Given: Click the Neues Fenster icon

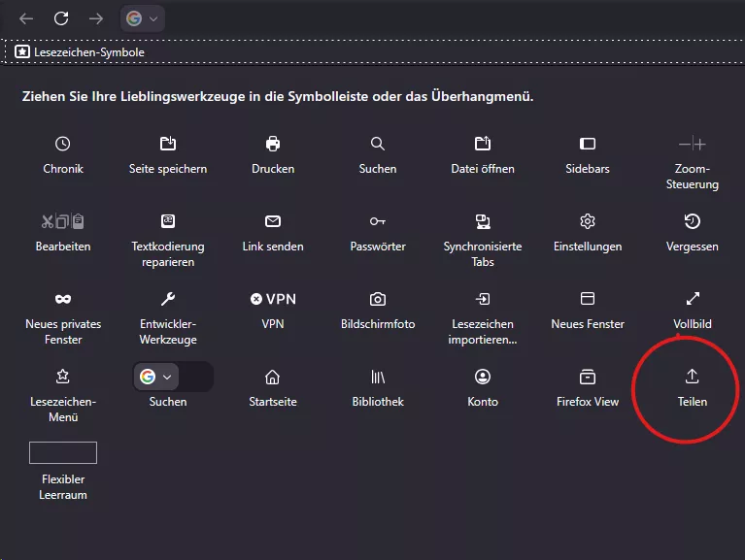Looking at the screenshot, I should [x=588, y=299].
